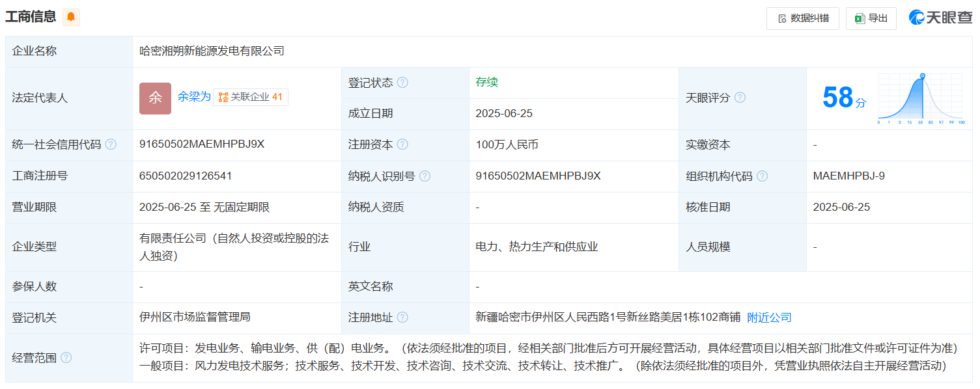Click the orange bell alert icon
Image resolution: width=980 pixels, height=389 pixels.
pos(71,17)
